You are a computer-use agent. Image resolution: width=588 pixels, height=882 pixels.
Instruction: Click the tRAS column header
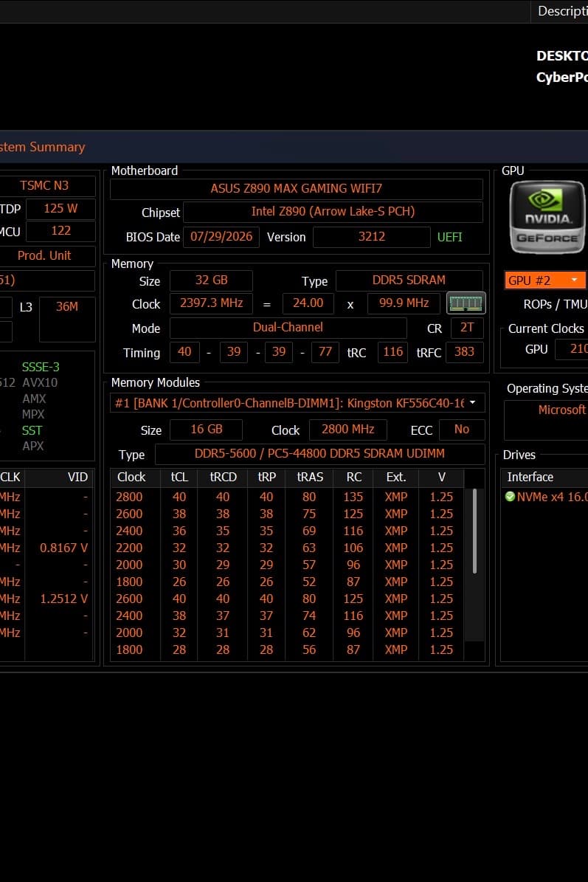(x=310, y=477)
